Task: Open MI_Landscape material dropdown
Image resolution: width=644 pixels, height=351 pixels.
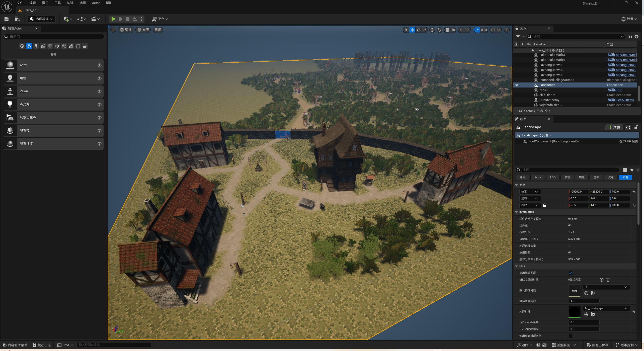Action: [x=606, y=308]
